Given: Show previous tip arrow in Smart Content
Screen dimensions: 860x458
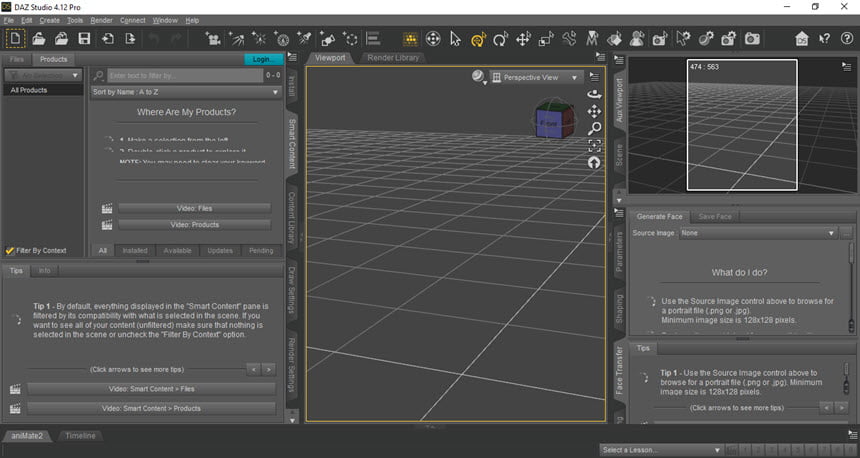Looking at the screenshot, I should pyautogui.click(x=253, y=370).
